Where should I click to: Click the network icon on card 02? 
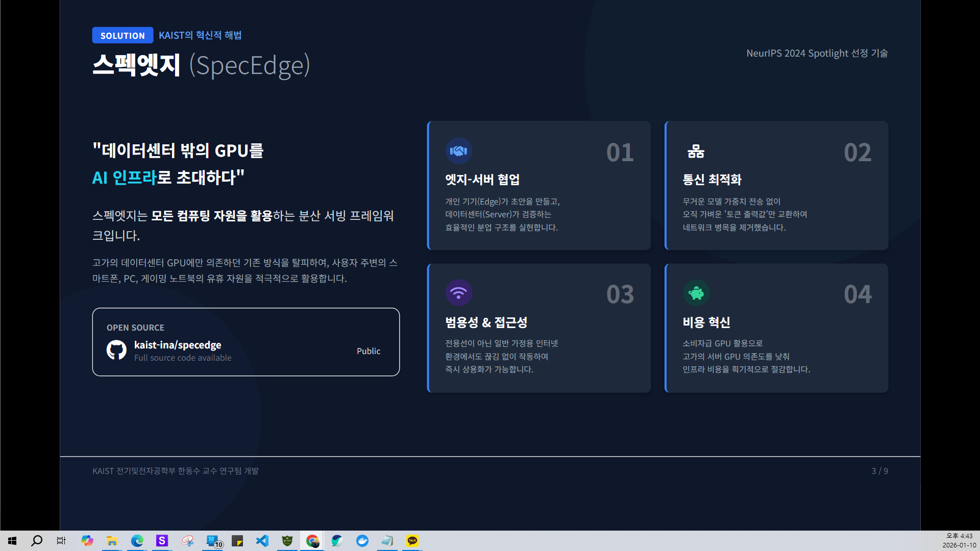pyautogui.click(x=696, y=151)
